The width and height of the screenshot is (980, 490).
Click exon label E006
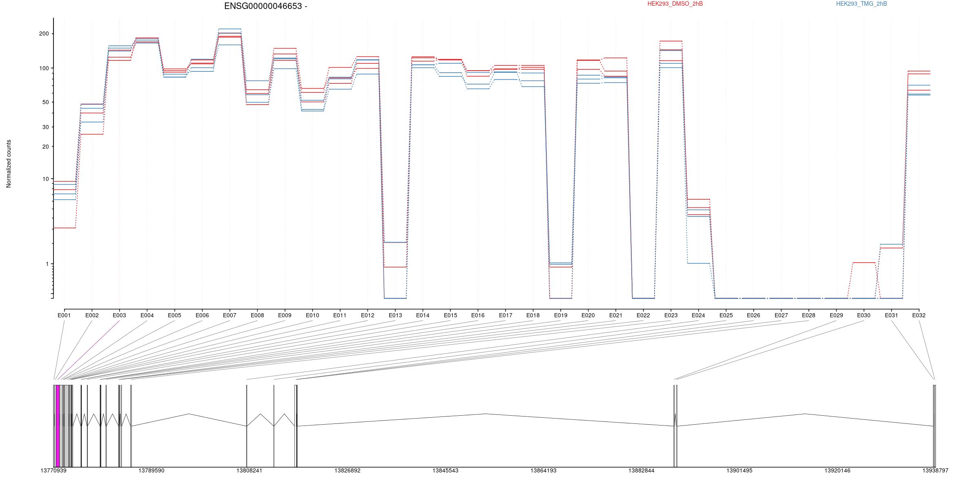click(202, 315)
